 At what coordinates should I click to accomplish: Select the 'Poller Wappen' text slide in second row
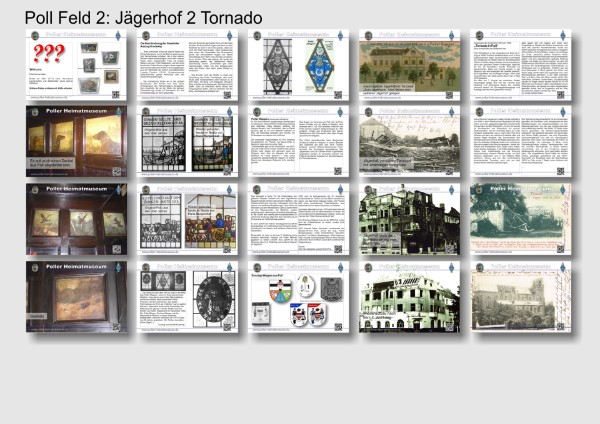tap(298, 142)
